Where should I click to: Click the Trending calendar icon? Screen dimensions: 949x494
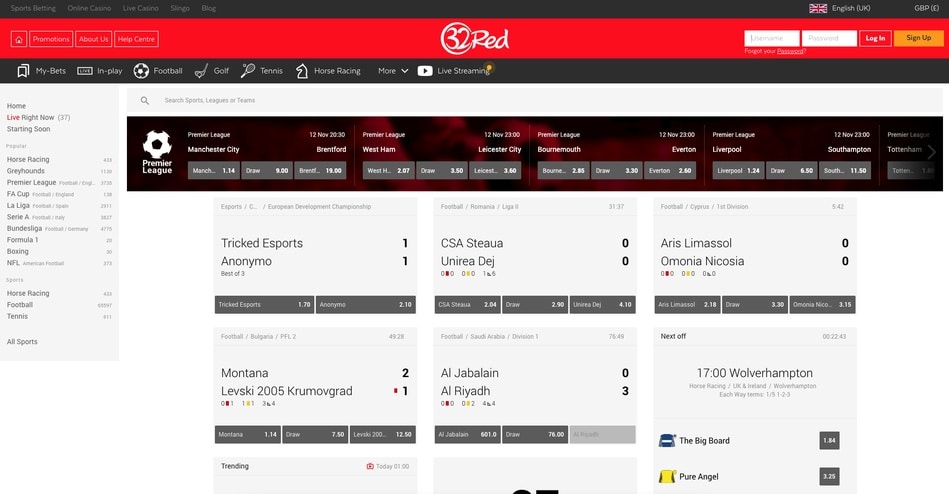pyautogui.click(x=370, y=466)
